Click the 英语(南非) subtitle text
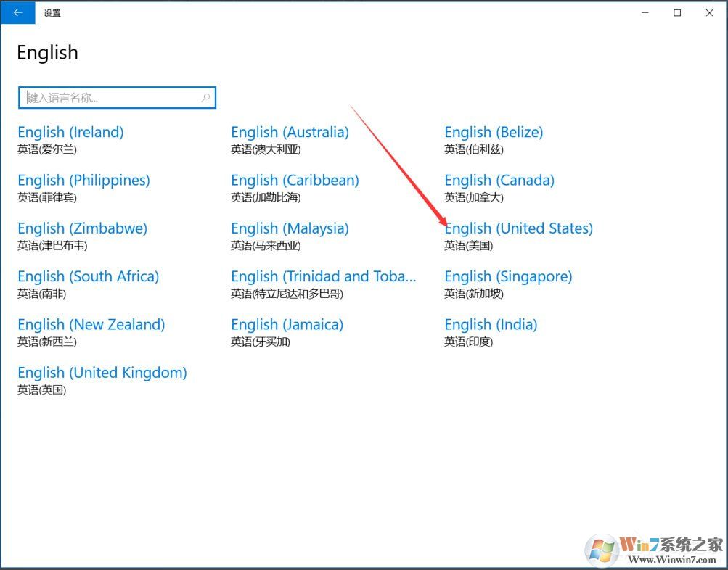The height and width of the screenshot is (570, 728). tap(42, 294)
